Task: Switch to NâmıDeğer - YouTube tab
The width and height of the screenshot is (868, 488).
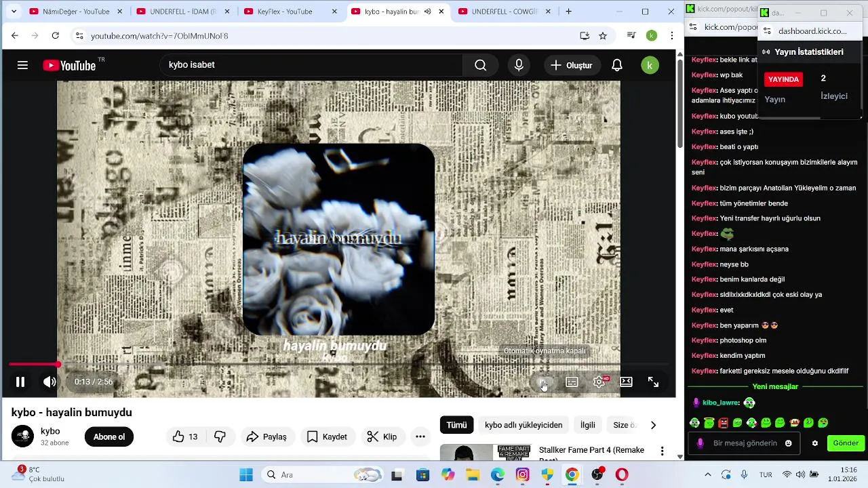Action: (76, 12)
